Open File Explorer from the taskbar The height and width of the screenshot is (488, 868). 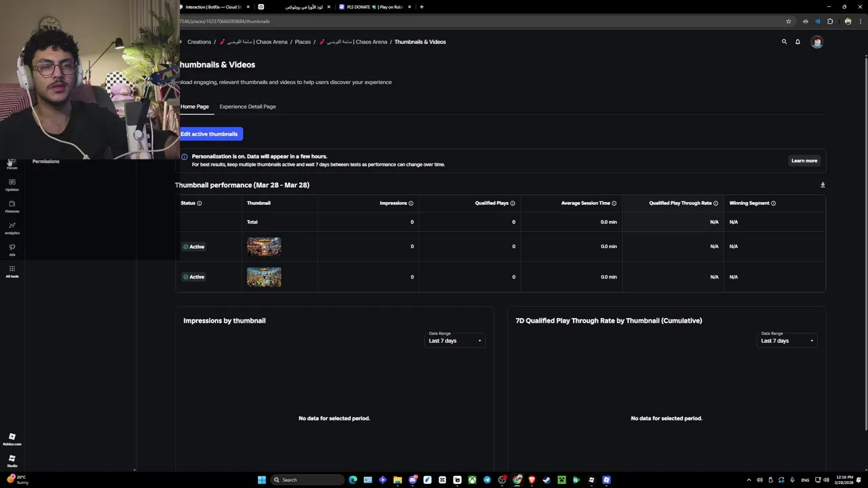(397, 480)
